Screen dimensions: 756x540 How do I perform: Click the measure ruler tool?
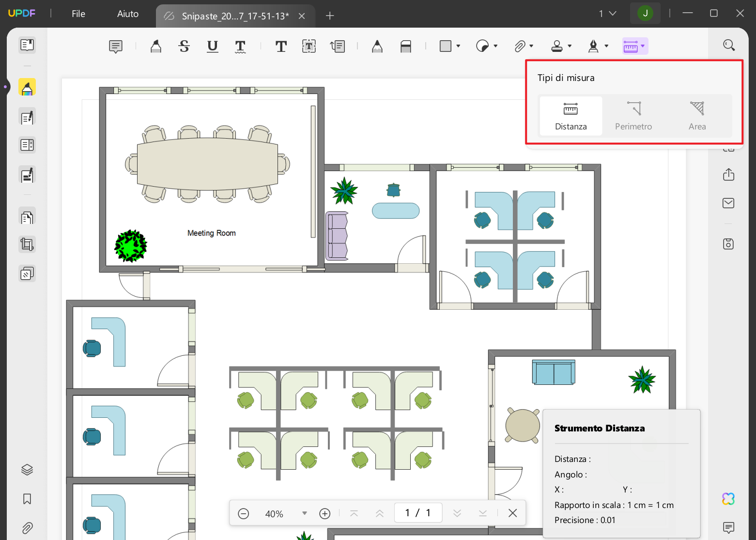tap(631, 47)
